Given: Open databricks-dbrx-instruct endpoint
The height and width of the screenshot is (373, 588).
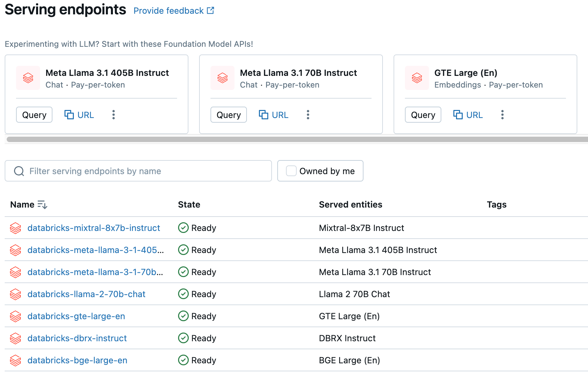Looking at the screenshot, I should coord(77,338).
